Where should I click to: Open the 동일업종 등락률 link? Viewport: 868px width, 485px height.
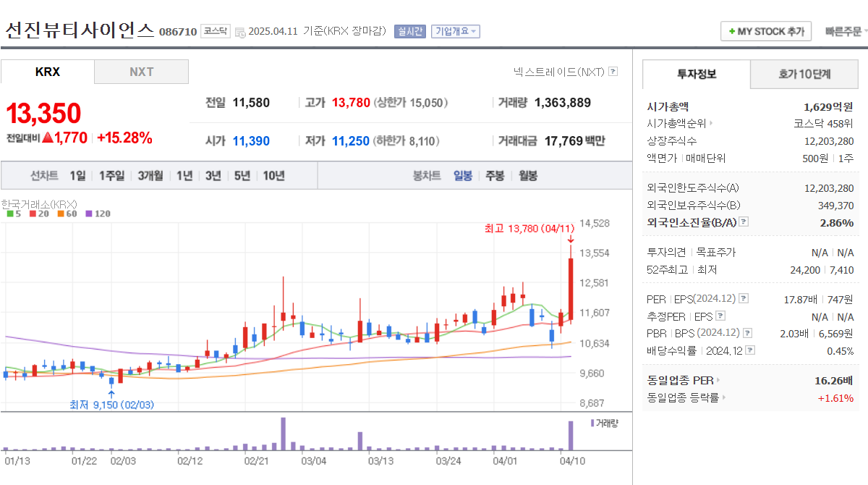coord(683,397)
